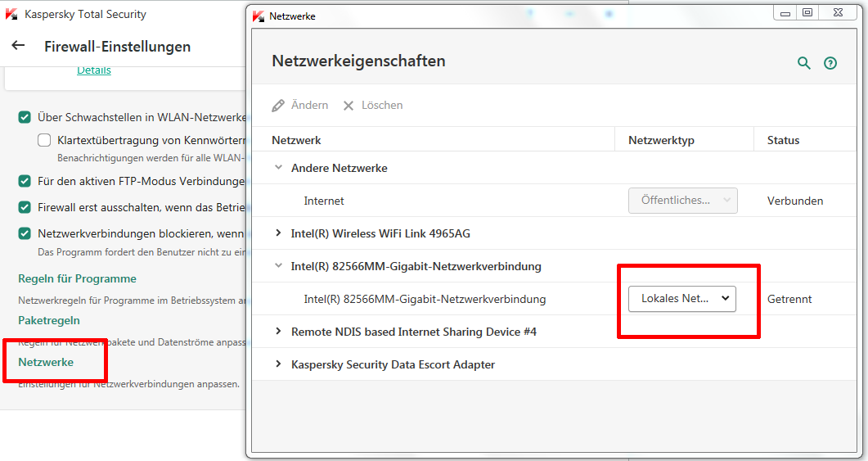Click the back arrow in Firewall-Einstellungen
The height and width of the screenshot is (461, 868).
pyautogui.click(x=18, y=45)
